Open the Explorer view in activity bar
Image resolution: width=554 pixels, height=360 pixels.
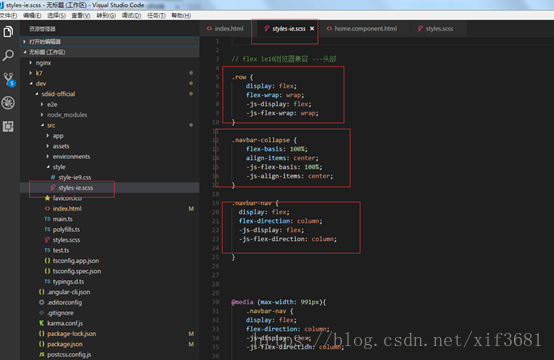8,32
